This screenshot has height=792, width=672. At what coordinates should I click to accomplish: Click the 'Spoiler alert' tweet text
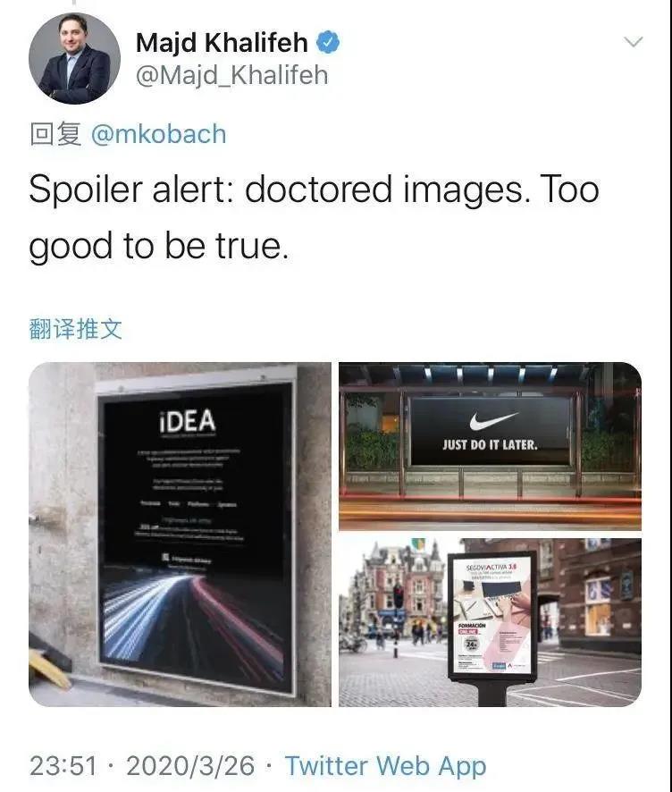coord(314,218)
